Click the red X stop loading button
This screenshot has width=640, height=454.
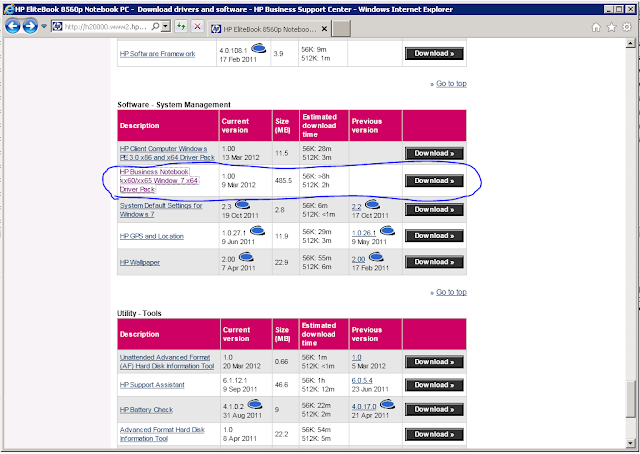pyautogui.click(x=198, y=27)
